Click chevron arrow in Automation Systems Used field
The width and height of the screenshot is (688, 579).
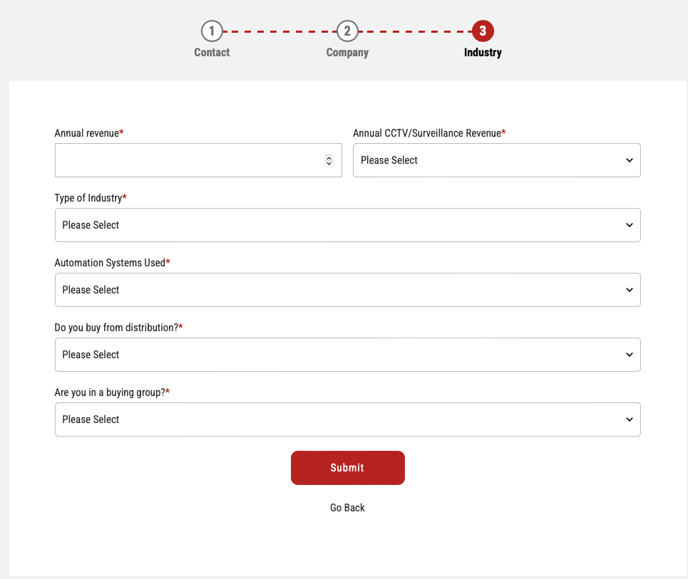[629, 290]
